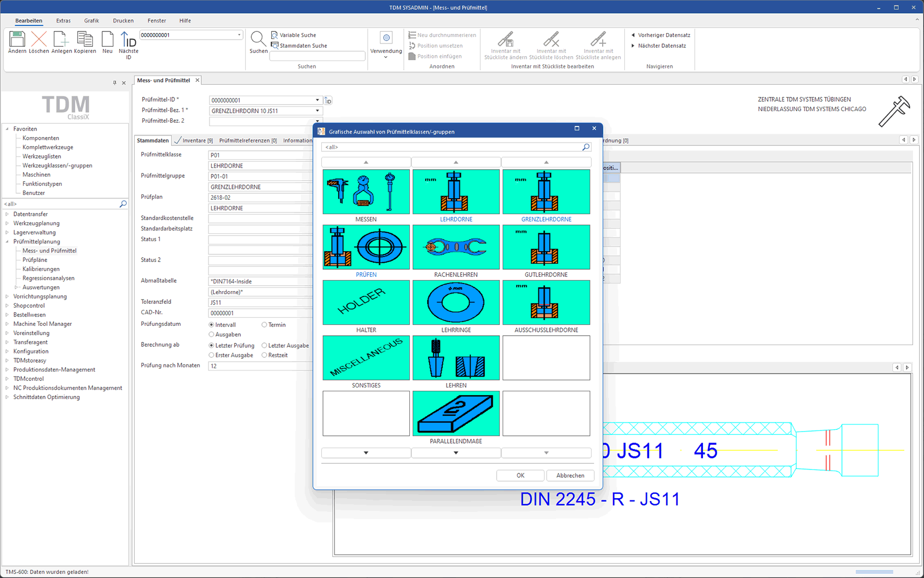Image resolution: width=924 pixels, height=578 pixels.
Task: Click Inventar mit Stückliste löschen icon
Action: 551,39
